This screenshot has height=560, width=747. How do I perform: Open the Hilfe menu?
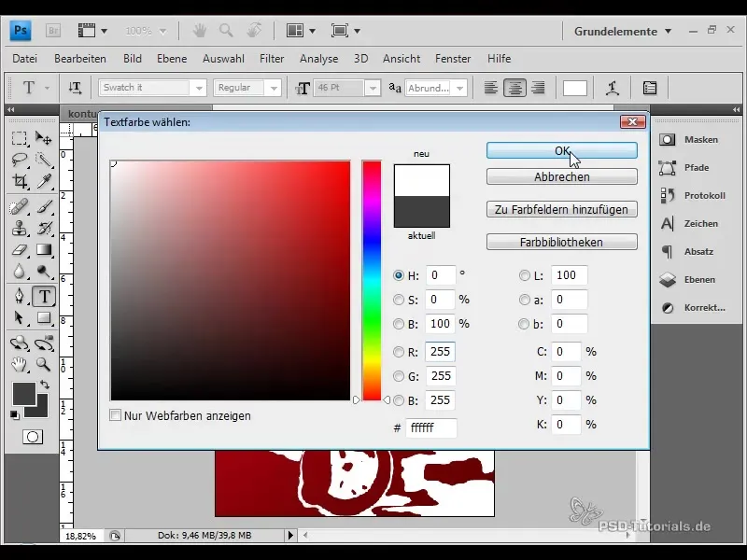pos(499,59)
